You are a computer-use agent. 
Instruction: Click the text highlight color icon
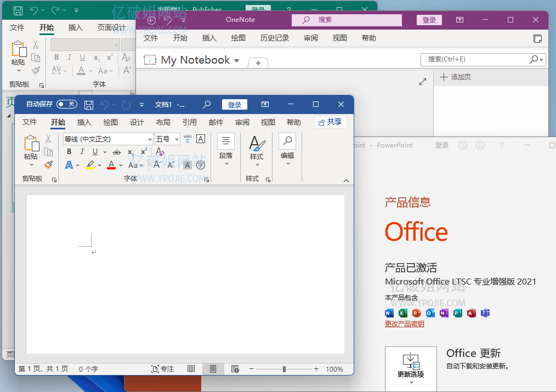click(90, 164)
